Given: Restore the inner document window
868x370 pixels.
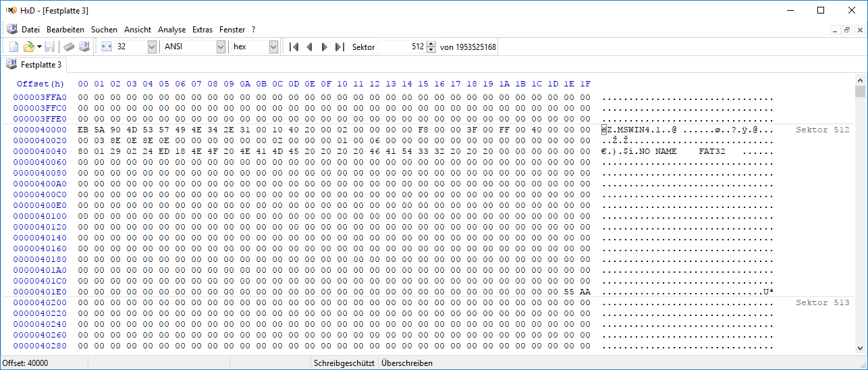Looking at the screenshot, I should [846, 30].
